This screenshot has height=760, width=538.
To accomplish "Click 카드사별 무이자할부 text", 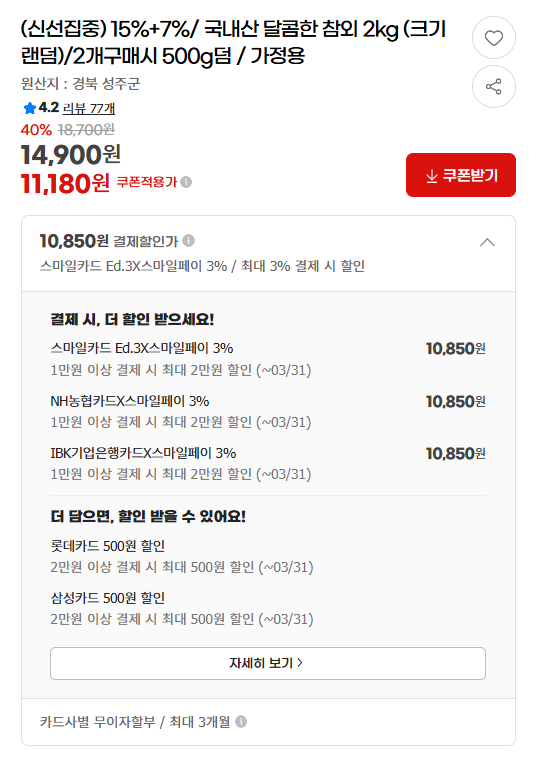I will pyautogui.click(x=97, y=722).
